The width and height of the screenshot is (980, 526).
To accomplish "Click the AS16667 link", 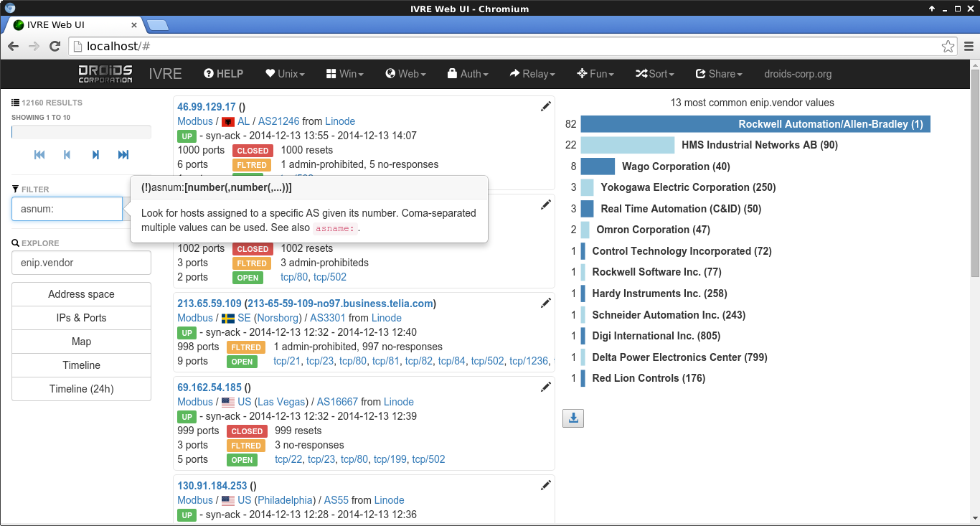I will pyautogui.click(x=337, y=402).
